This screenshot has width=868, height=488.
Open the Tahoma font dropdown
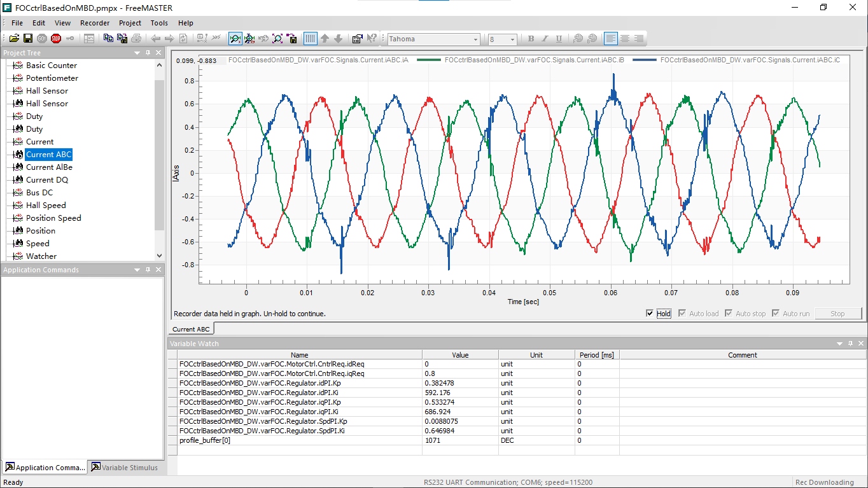point(475,39)
